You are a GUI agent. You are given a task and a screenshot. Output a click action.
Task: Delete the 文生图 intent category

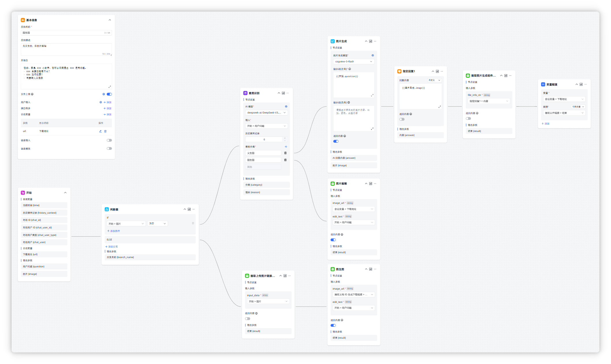click(285, 153)
